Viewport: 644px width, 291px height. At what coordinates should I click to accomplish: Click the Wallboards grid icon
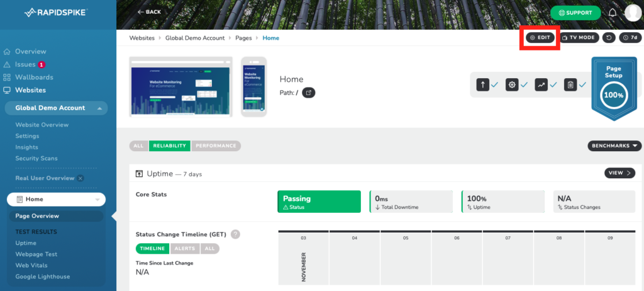(x=6, y=77)
